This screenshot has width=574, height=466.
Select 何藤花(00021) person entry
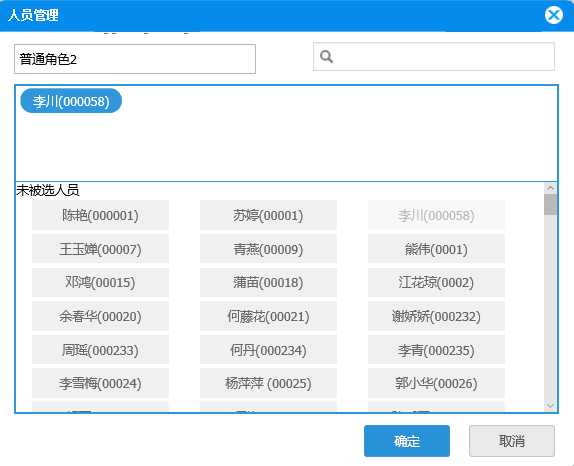pyautogui.click(x=268, y=316)
